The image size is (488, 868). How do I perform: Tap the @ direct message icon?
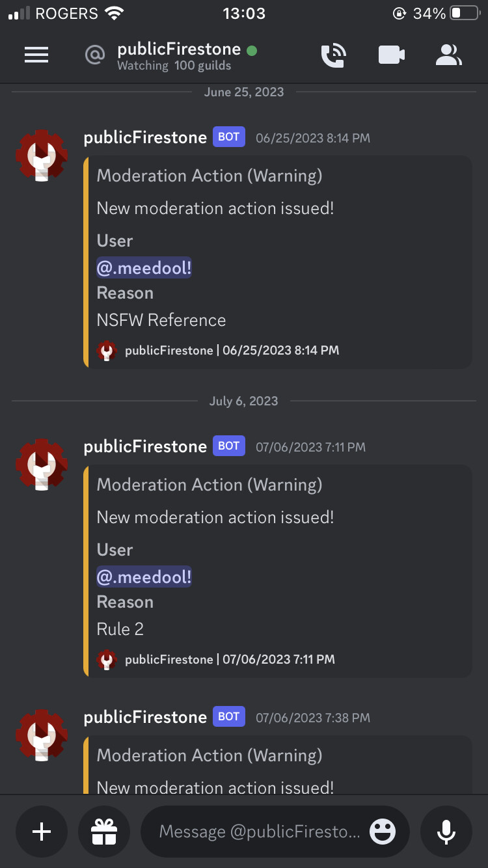coord(95,55)
